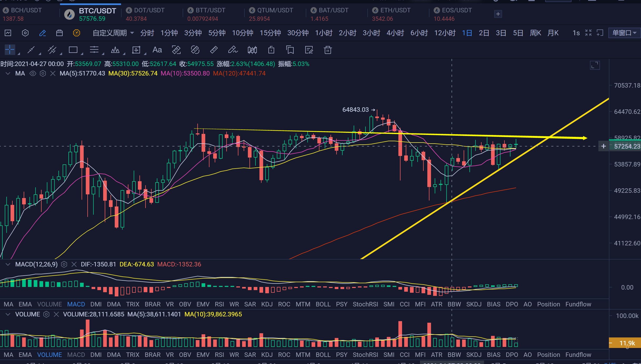Toggle the blue drawing pencil icon
This screenshot has width=641, height=364.
[42, 33]
